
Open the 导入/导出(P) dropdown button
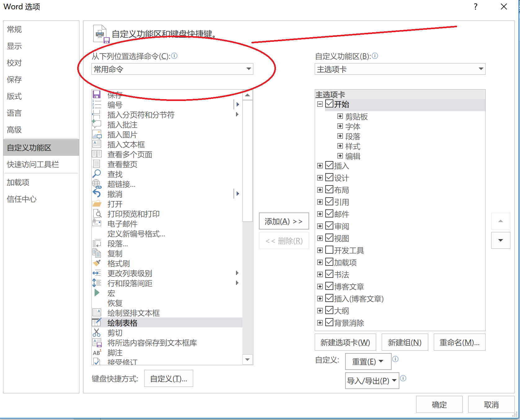click(x=372, y=381)
